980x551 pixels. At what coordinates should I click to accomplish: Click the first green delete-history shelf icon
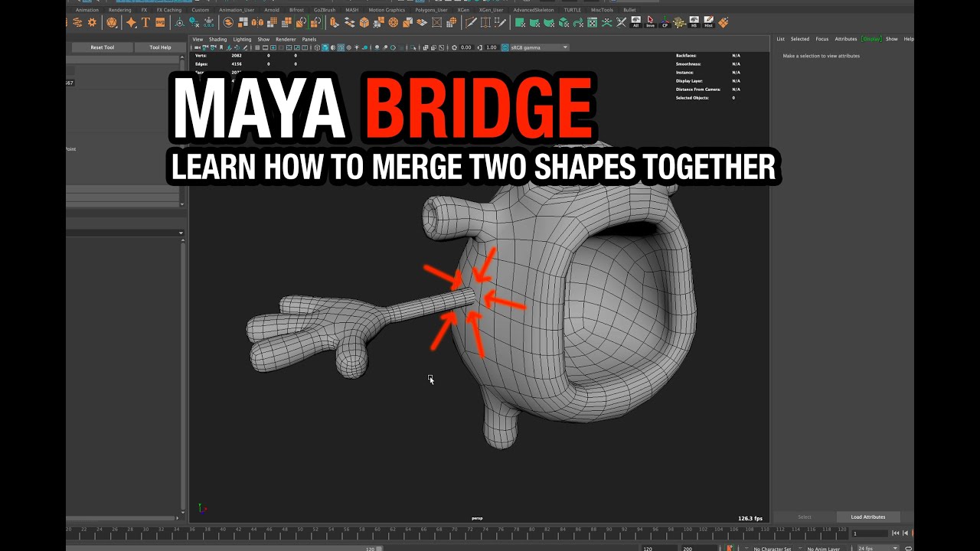(x=520, y=22)
